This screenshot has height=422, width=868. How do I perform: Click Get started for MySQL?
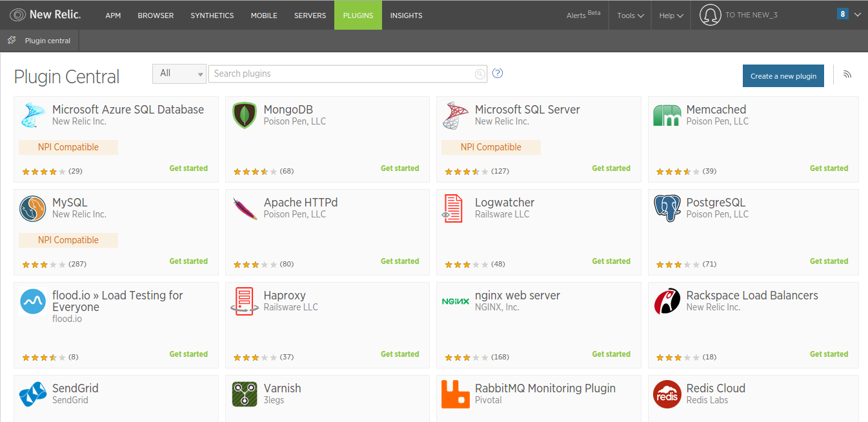point(188,261)
